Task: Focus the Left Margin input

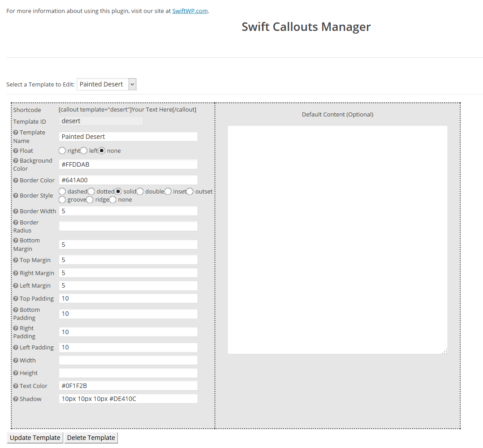Action: pos(128,285)
